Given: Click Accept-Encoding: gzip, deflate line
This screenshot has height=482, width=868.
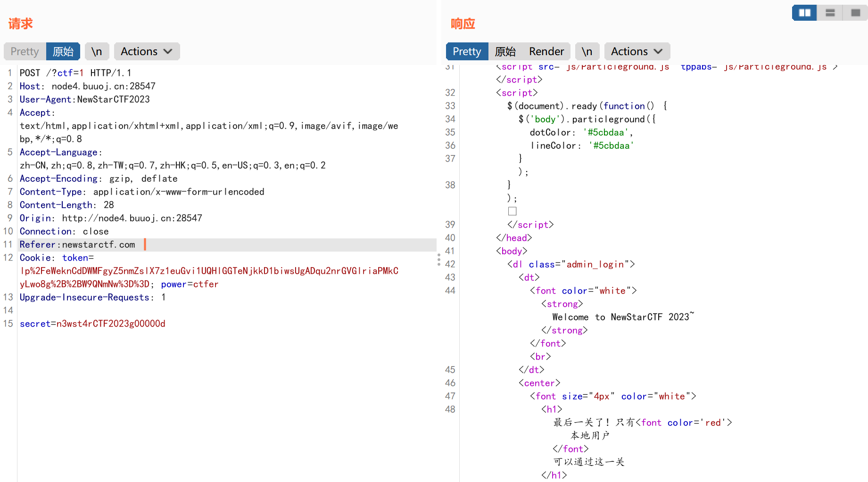Looking at the screenshot, I should coord(99,179).
